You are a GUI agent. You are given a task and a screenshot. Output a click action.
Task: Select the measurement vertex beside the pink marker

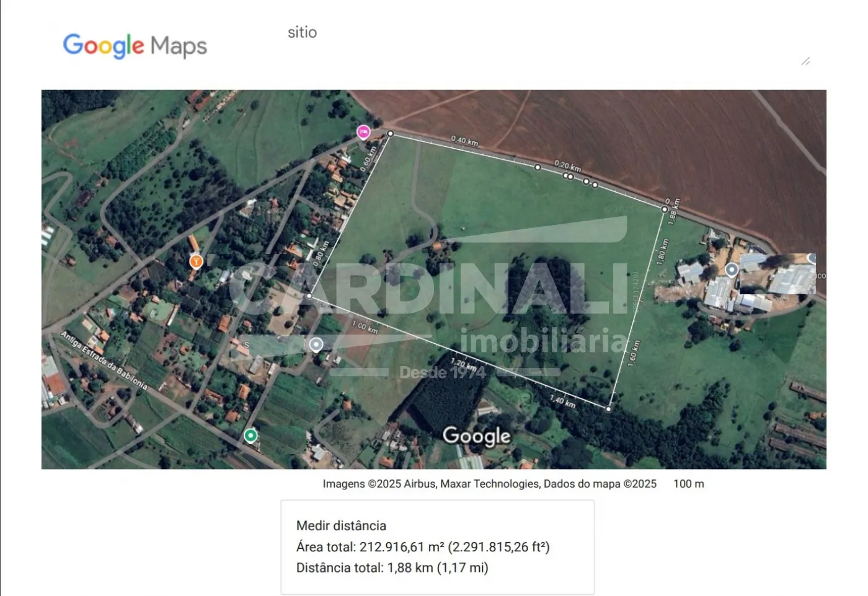390,134
